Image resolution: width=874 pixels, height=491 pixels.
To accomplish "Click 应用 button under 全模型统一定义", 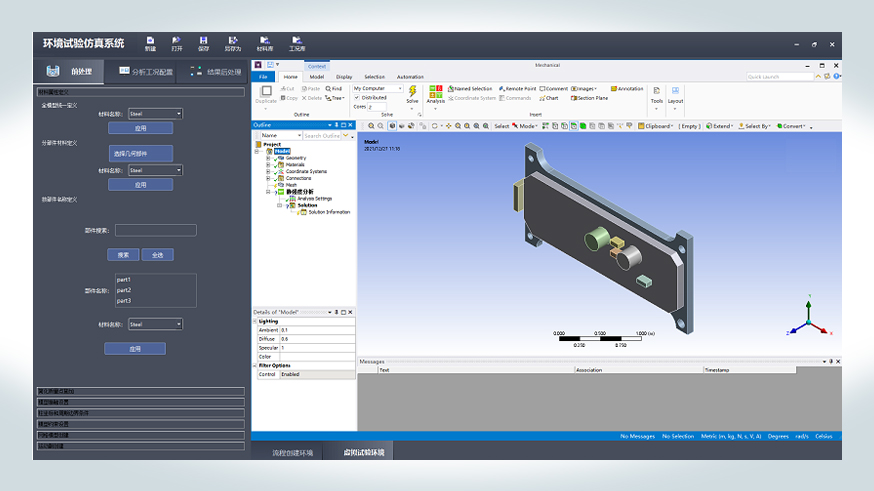I will click(x=140, y=128).
